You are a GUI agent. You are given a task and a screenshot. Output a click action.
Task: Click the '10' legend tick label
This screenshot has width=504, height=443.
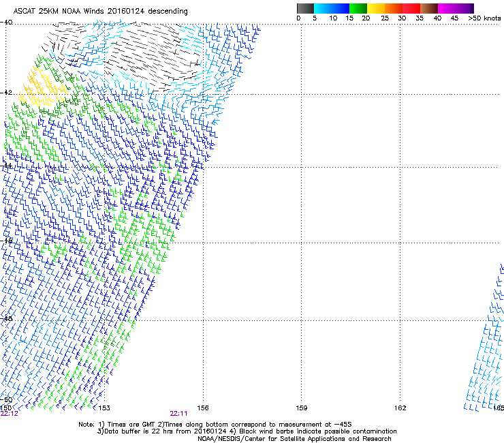[333, 18]
